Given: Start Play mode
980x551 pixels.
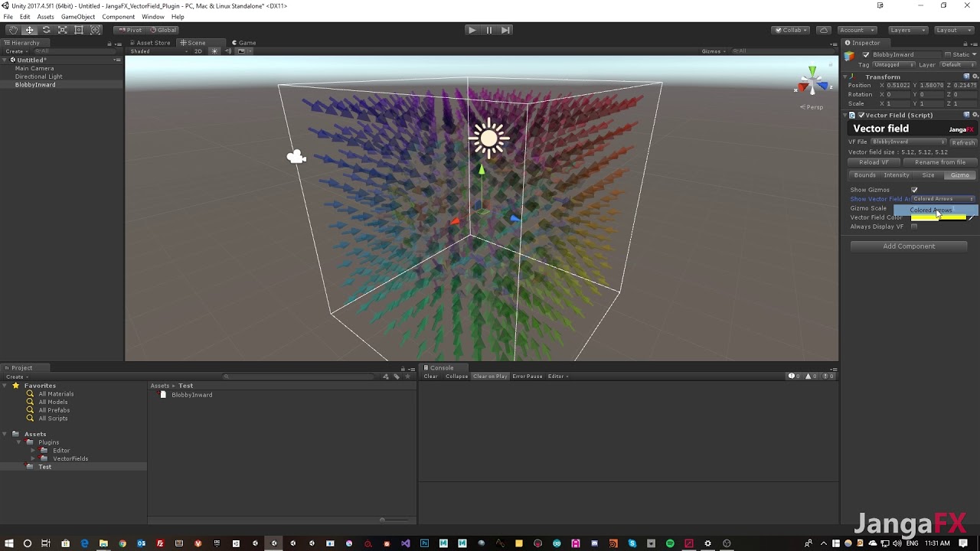Looking at the screenshot, I should click(x=472, y=30).
